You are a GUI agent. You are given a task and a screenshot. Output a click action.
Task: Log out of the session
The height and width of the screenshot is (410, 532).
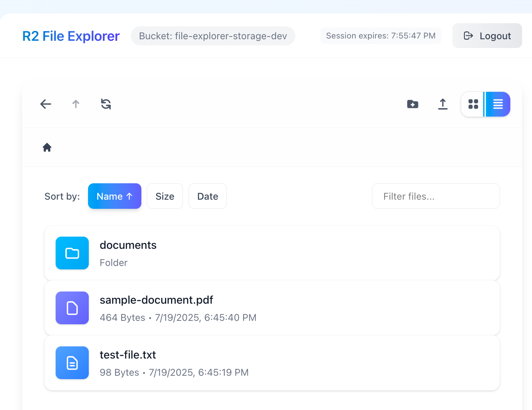pyautogui.click(x=487, y=36)
